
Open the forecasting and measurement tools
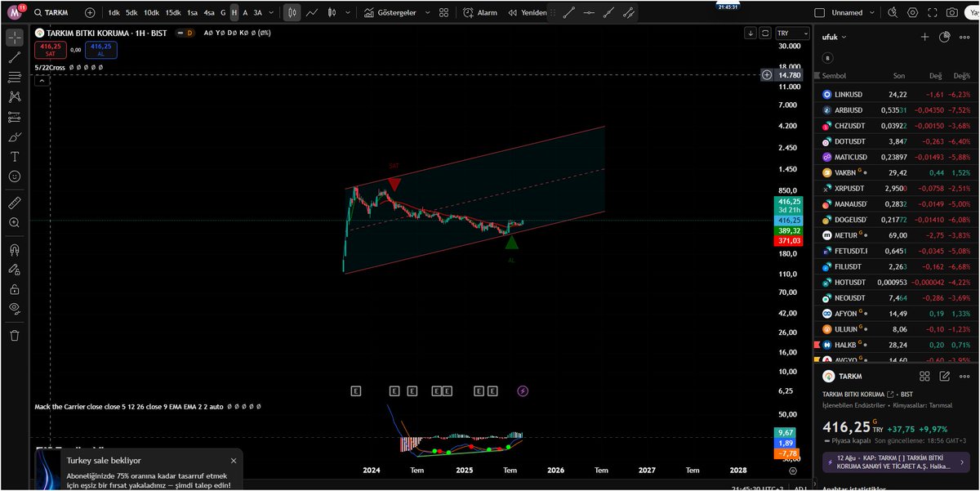coord(15,117)
